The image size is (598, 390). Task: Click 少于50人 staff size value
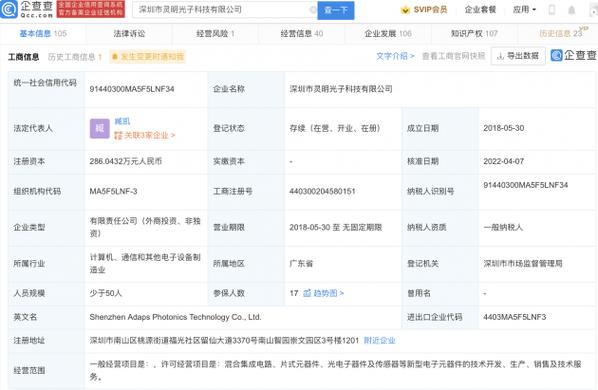point(106,293)
